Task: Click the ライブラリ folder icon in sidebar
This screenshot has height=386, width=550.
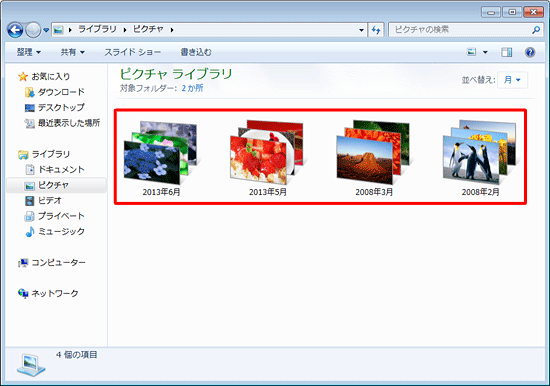Action: click(x=23, y=154)
